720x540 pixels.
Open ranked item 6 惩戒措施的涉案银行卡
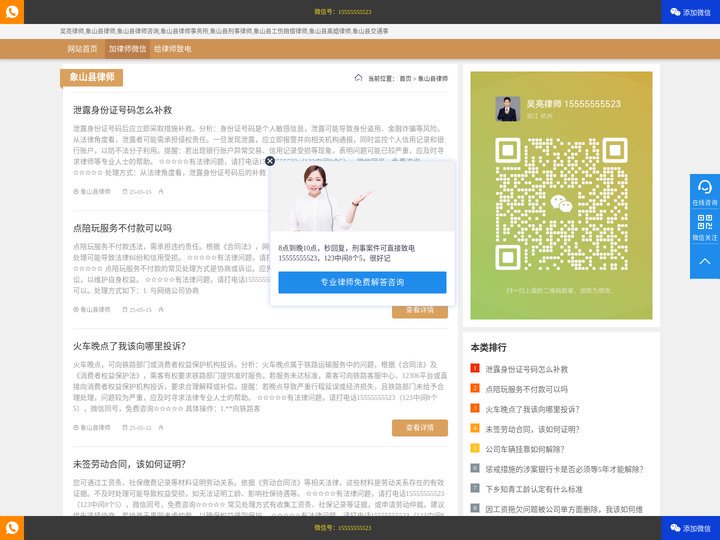pyautogui.click(x=564, y=469)
